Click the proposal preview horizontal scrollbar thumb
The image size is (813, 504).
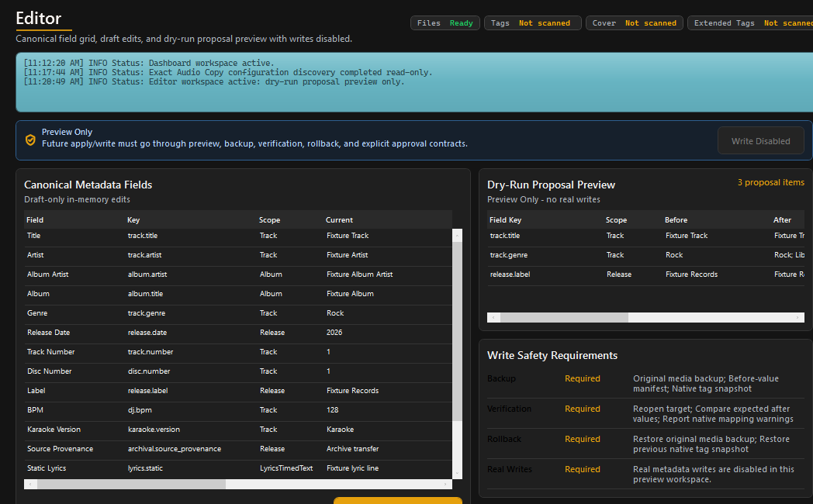pos(564,318)
